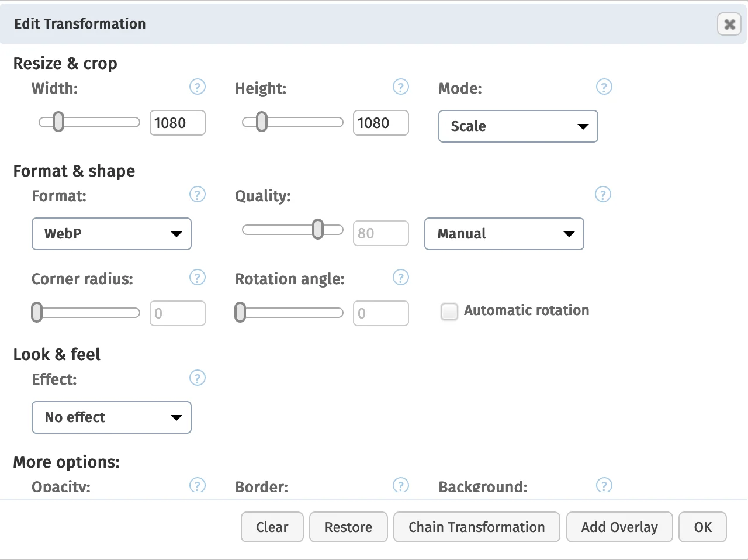Click the help icon beside Format

point(198,195)
